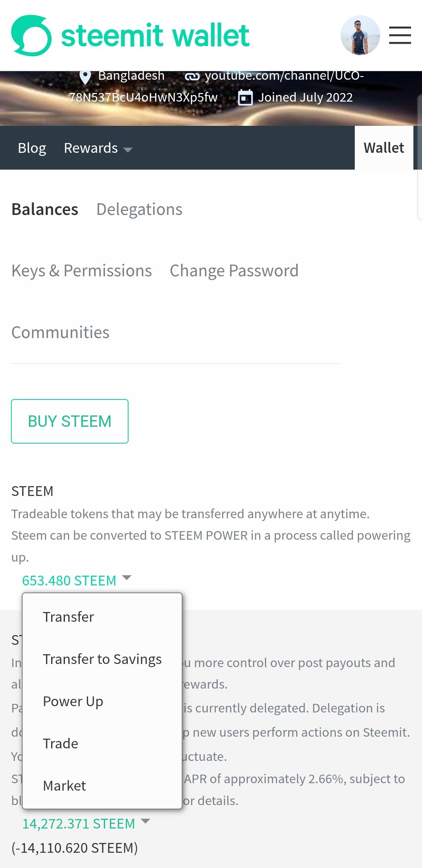Switch to Delegations section
422x868 pixels.
click(x=139, y=209)
